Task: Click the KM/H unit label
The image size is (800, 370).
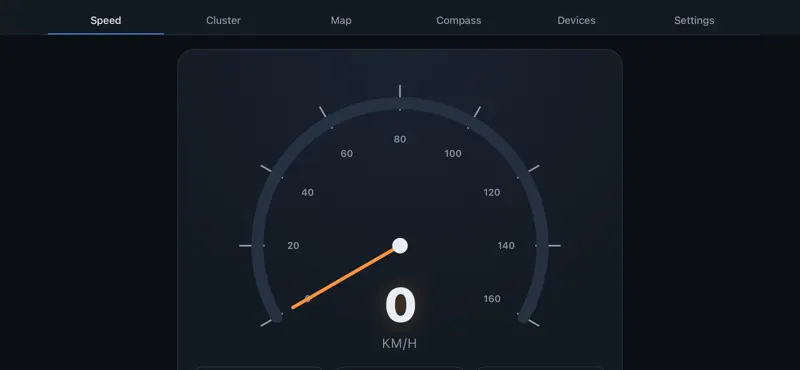Action: coord(399,343)
